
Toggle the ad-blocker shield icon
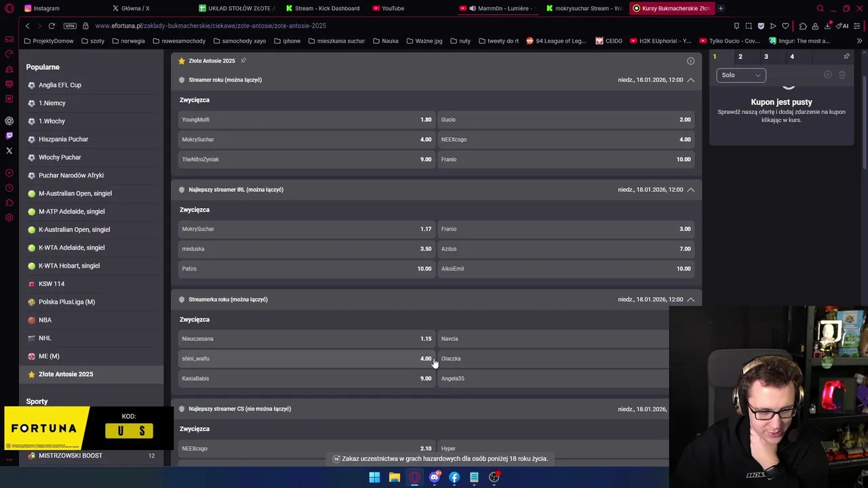coord(761,26)
